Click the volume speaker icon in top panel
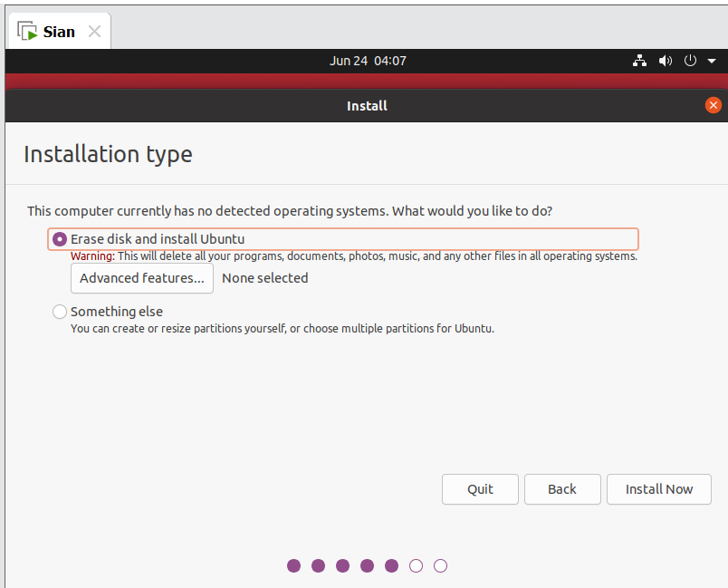This screenshot has width=728, height=588. [665, 61]
